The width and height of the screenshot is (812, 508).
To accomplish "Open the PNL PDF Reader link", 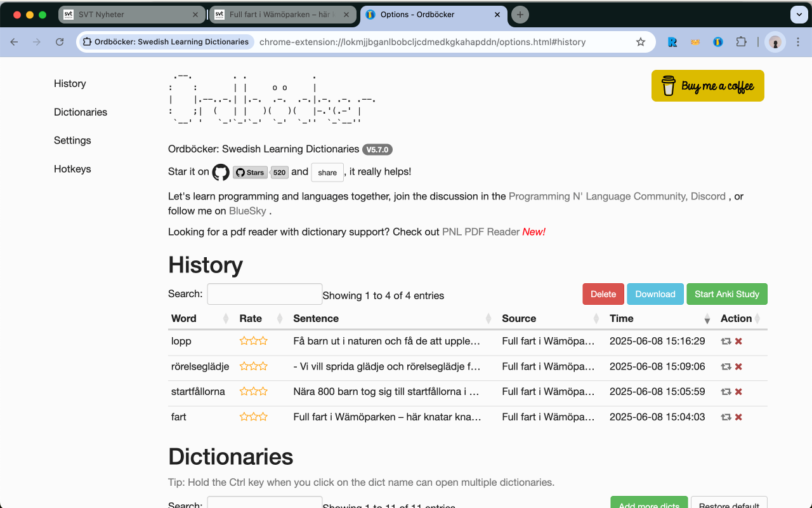I will pos(481,232).
